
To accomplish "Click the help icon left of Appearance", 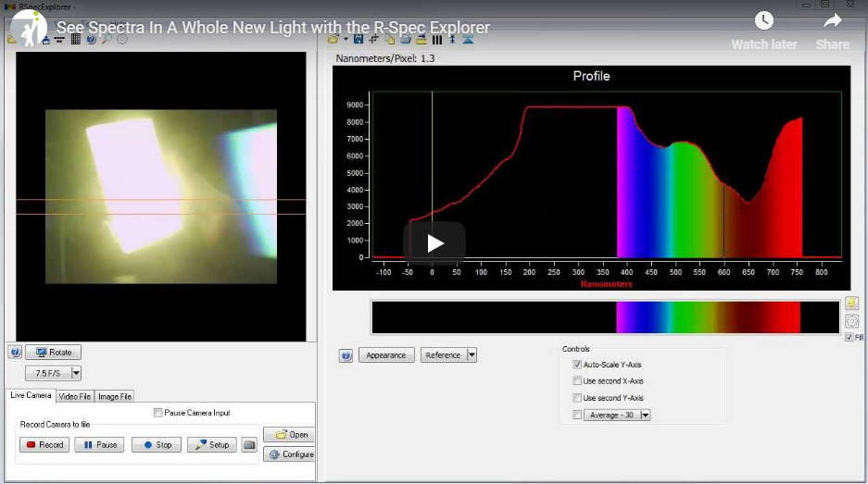I will tap(346, 355).
